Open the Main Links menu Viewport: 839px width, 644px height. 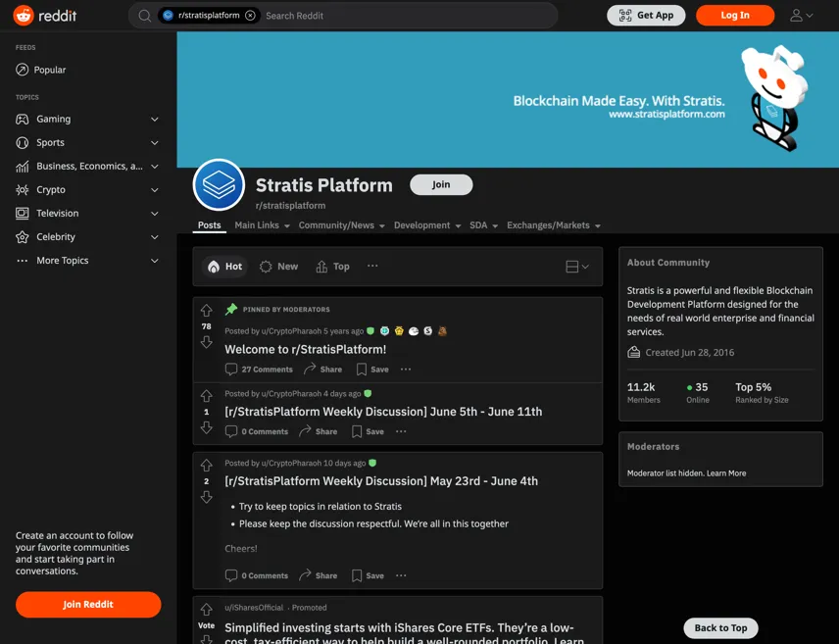coord(263,225)
